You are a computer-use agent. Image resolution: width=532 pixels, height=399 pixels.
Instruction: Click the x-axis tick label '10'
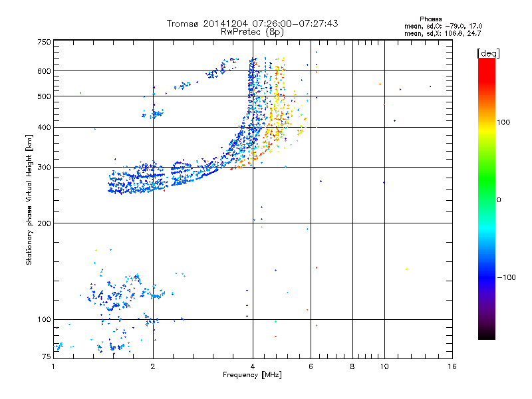[384, 366]
